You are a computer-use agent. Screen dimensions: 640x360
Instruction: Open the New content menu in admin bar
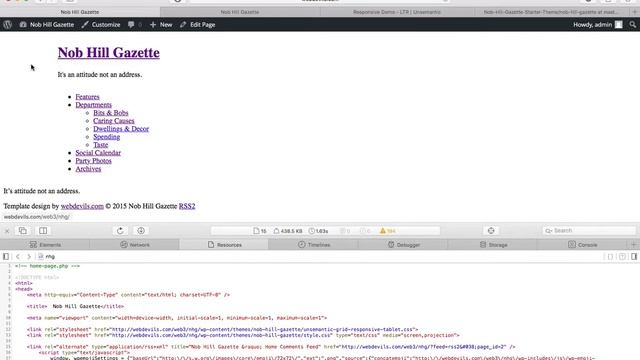(x=161, y=24)
